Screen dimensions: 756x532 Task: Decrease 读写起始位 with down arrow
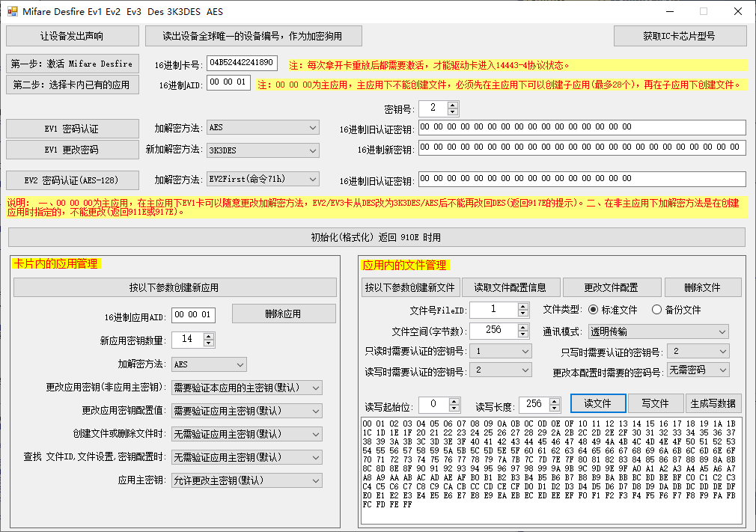pos(454,408)
